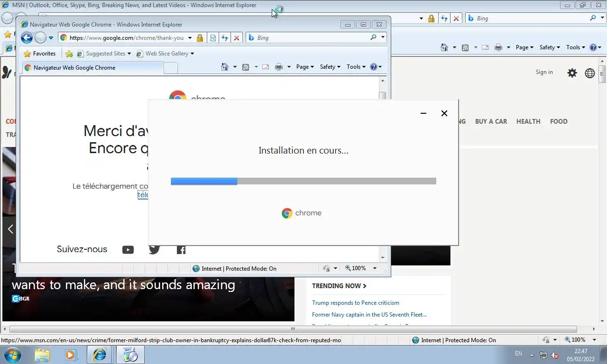607x364 pixels.
Task: Open the Web Slice Gallery in the favorites bar
Action: coord(165,54)
